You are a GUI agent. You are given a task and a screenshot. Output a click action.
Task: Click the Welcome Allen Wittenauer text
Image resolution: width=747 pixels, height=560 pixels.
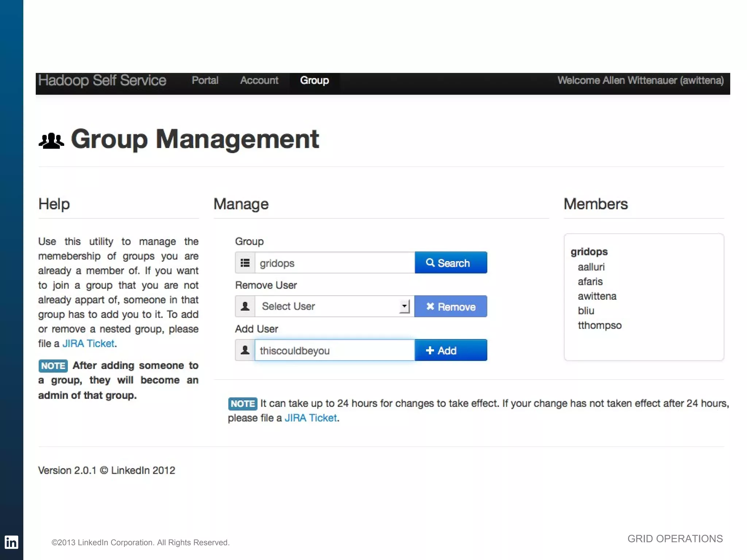[x=640, y=80]
